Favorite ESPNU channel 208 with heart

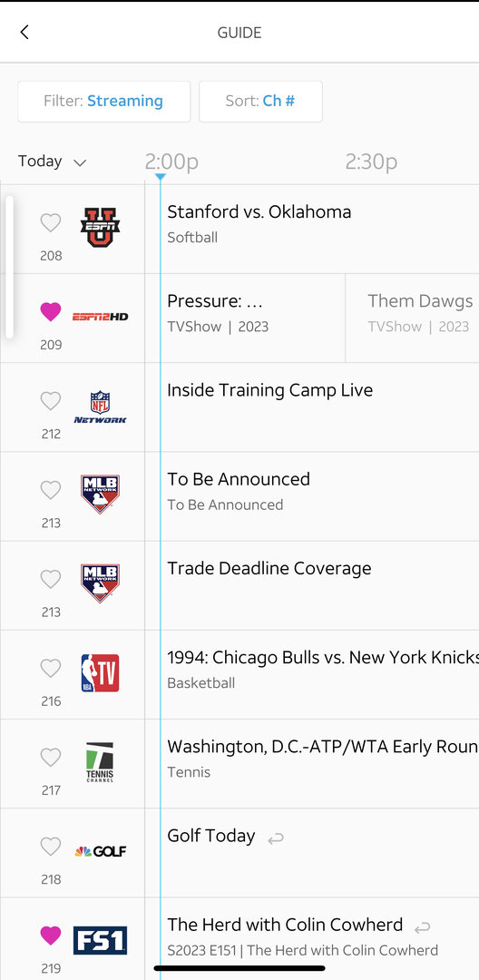point(51,222)
